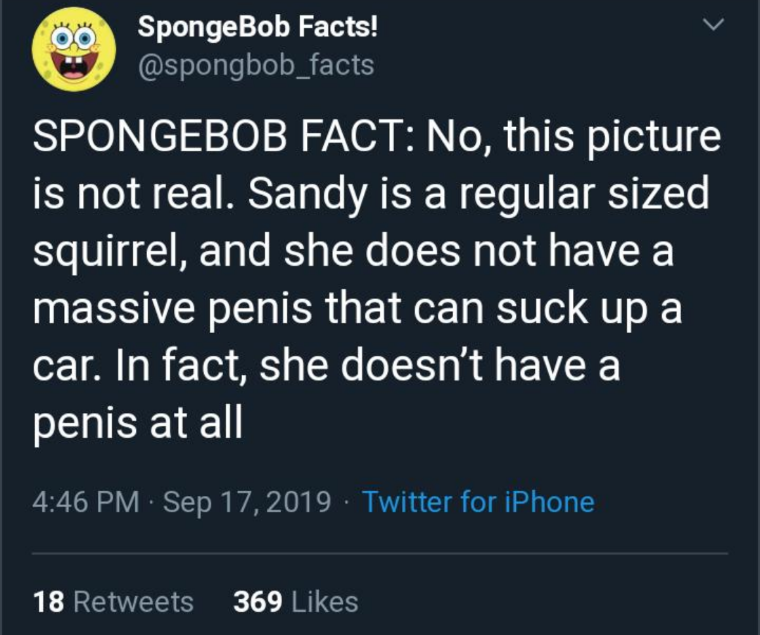Click the word "car" in the tweet
The image size is (760, 635).
click(64, 365)
